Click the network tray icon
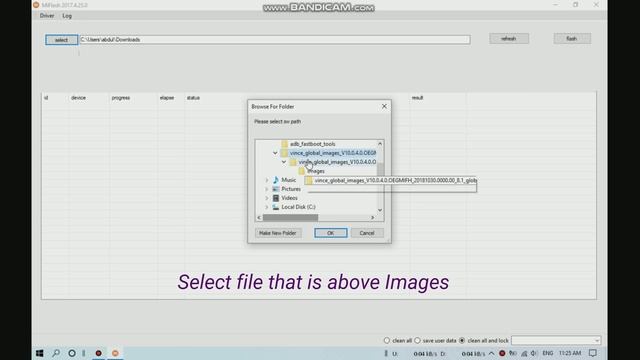Screen dimensions: 640x360 pyautogui.click(x=524, y=353)
